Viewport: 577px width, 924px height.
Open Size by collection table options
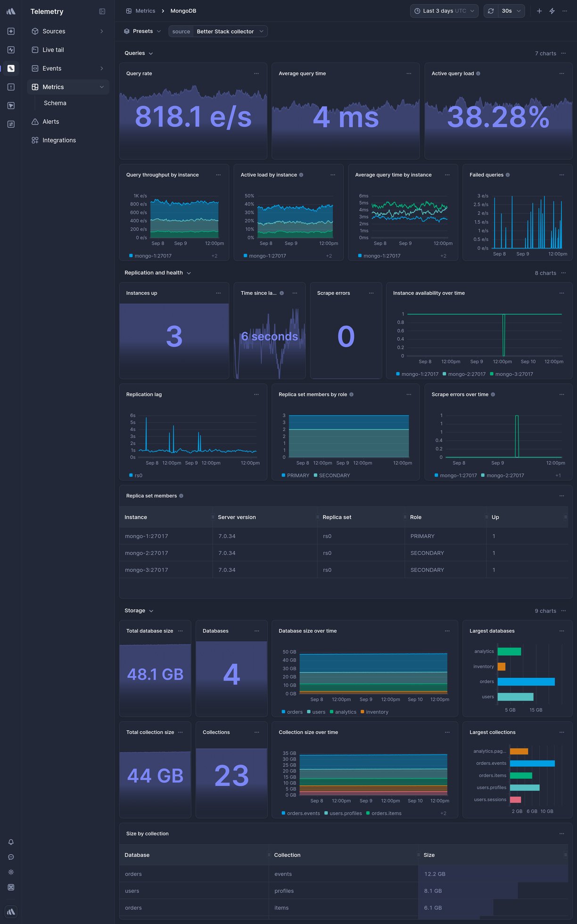pyautogui.click(x=562, y=834)
